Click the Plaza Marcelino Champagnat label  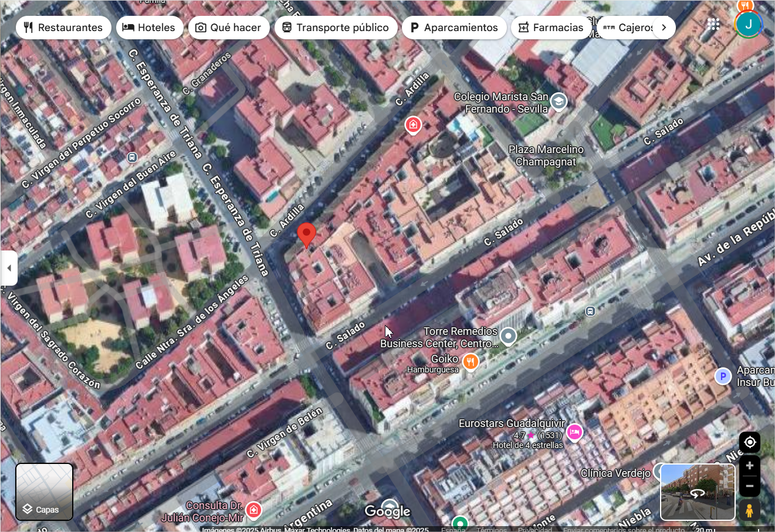[546, 155]
